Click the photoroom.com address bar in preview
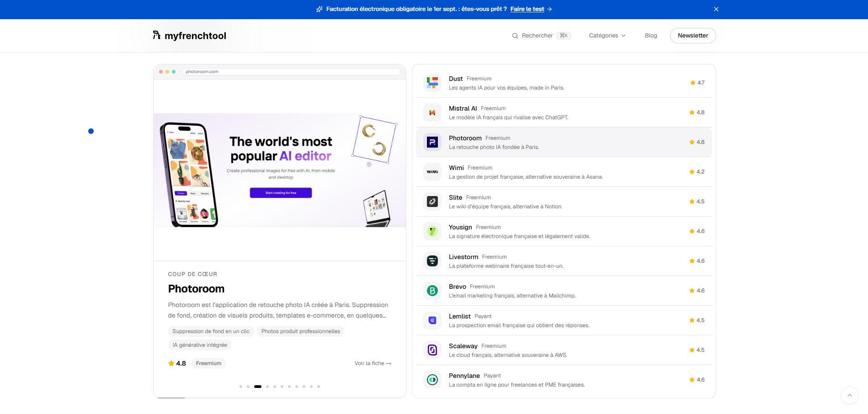The height and width of the screenshot is (414, 868). click(x=291, y=72)
